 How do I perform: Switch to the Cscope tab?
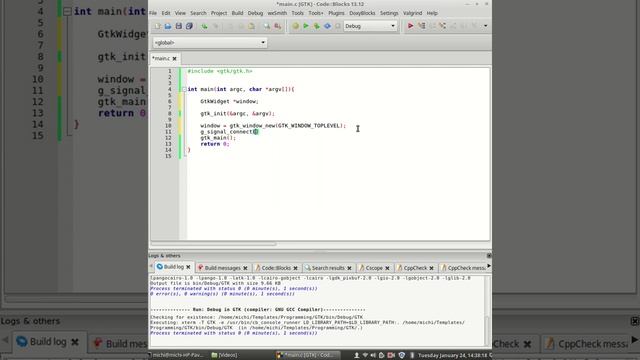(374, 268)
